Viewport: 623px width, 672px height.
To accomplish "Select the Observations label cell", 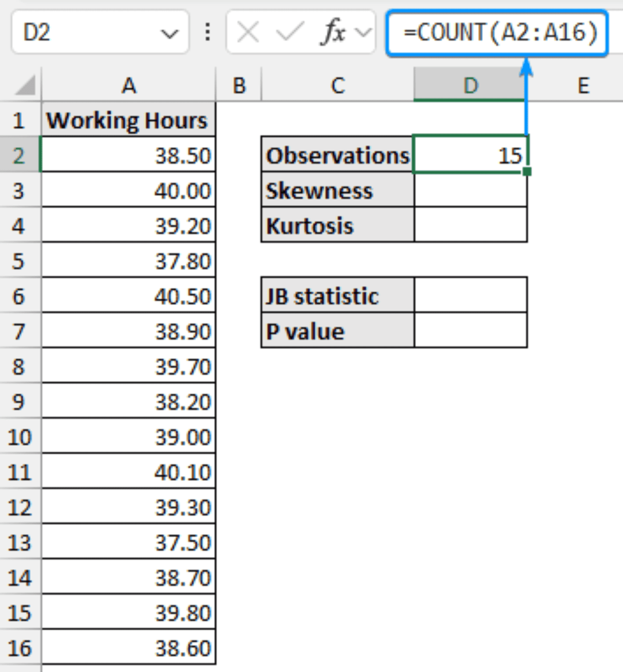I will [x=338, y=154].
